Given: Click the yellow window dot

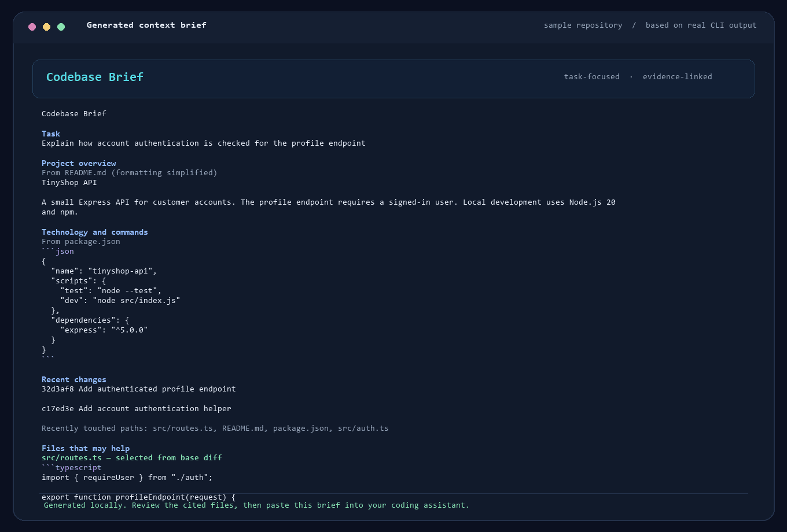Looking at the screenshot, I should [x=46, y=27].
